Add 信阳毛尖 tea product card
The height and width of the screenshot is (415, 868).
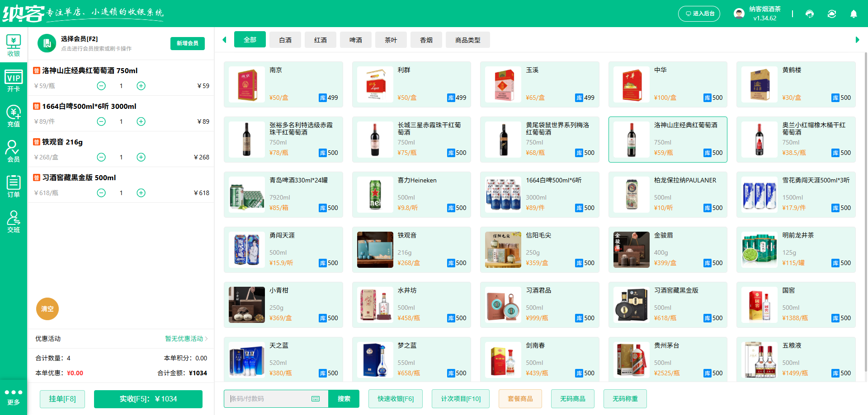click(x=540, y=250)
